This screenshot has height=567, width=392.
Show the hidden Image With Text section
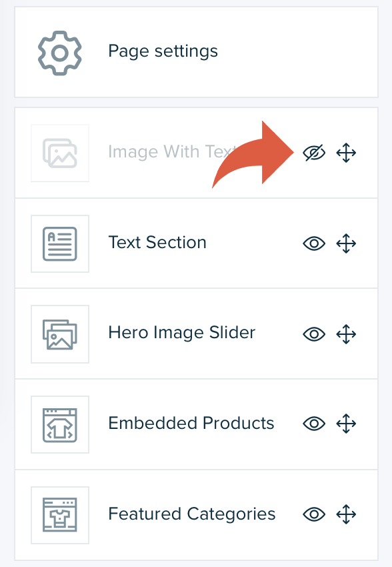click(314, 153)
